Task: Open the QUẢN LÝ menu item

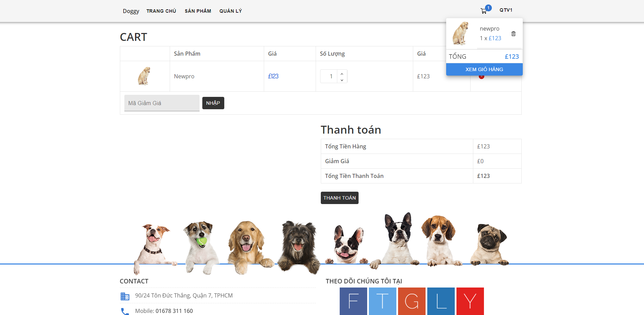Action: [x=230, y=11]
